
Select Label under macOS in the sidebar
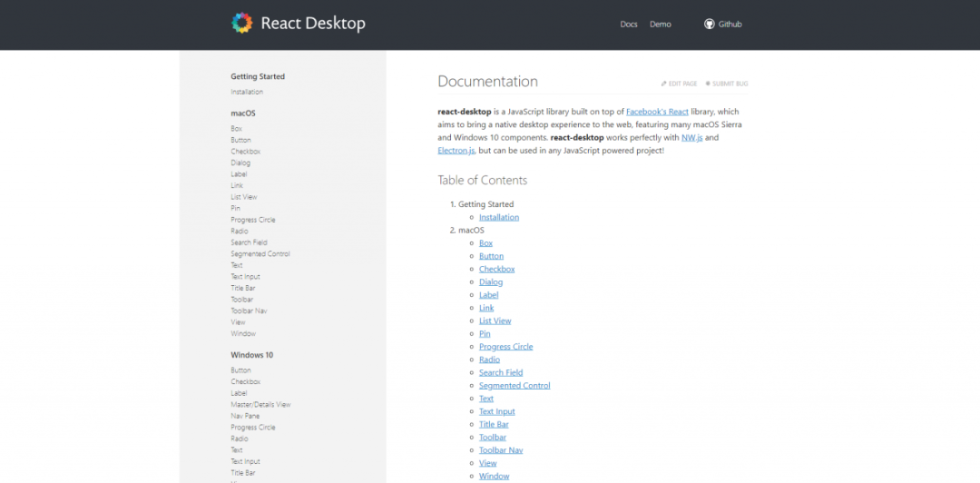(239, 174)
